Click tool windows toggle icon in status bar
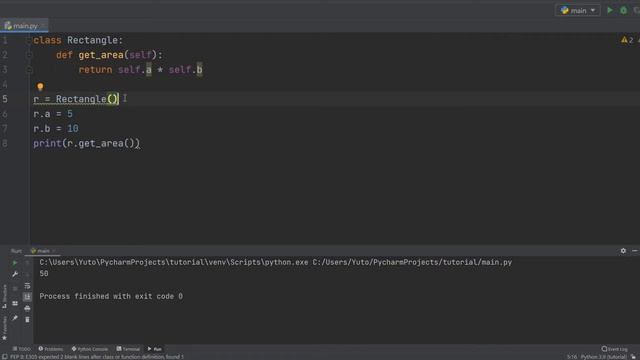Image resolution: width=640 pixels, height=360 pixels. click(4, 357)
